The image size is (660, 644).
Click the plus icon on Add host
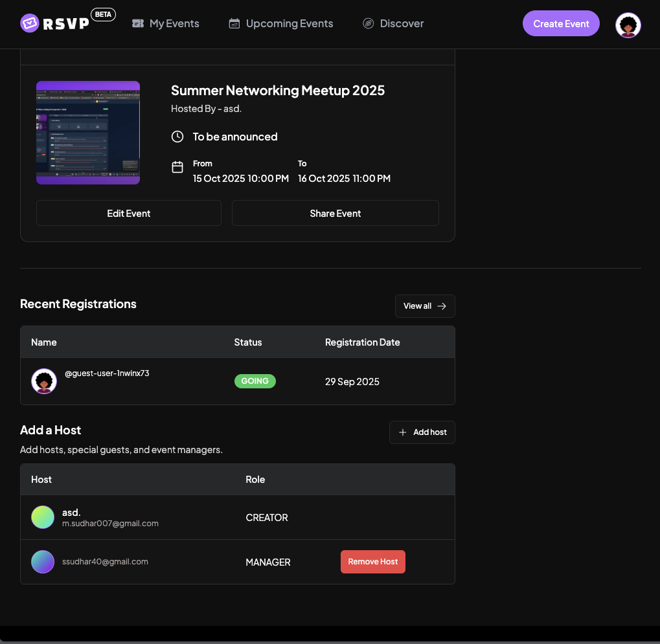[x=404, y=432]
